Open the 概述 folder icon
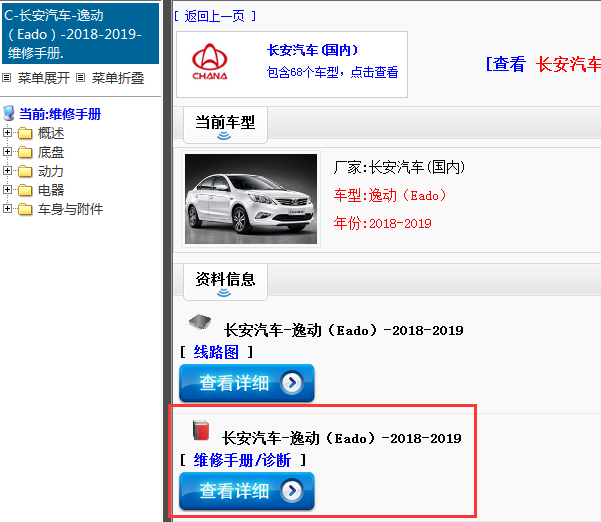This screenshot has height=522, width=601. point(25,133)
